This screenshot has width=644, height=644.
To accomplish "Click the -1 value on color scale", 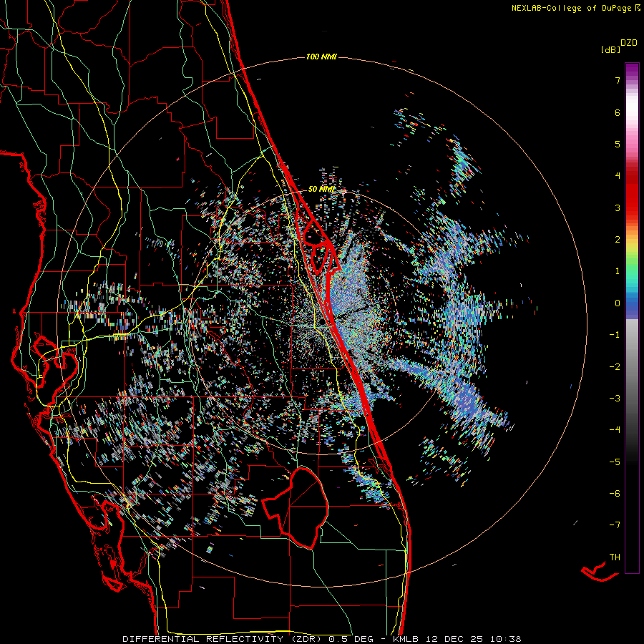I will pyautogui.click(x=615, y=335).
